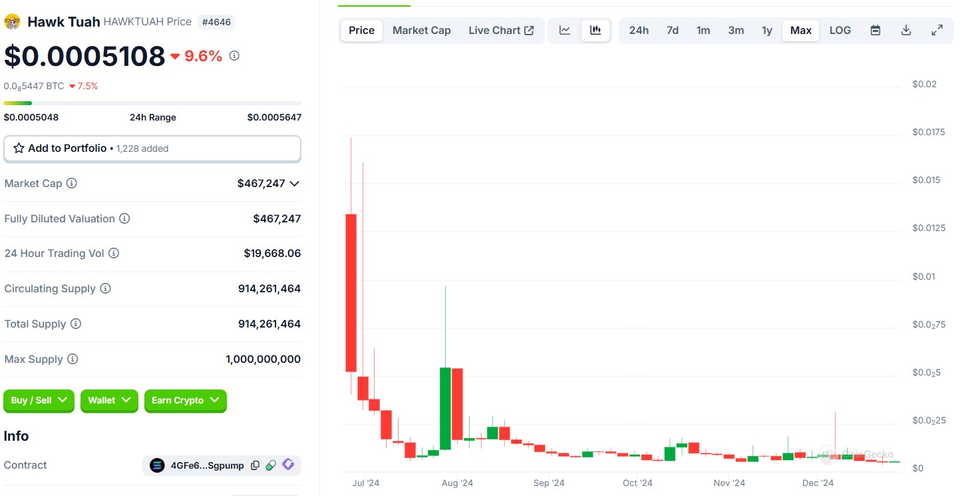The height and width of the screenshot is (496, 980).
Task: Click the star icon in Add to Portfolio
Action: point(19,148)
